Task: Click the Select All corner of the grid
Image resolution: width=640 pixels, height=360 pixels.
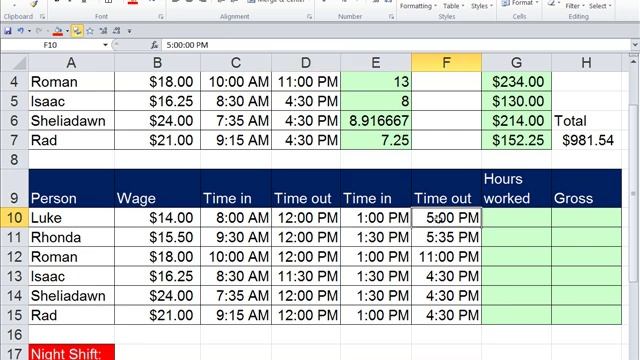Action: pos(15,63)
